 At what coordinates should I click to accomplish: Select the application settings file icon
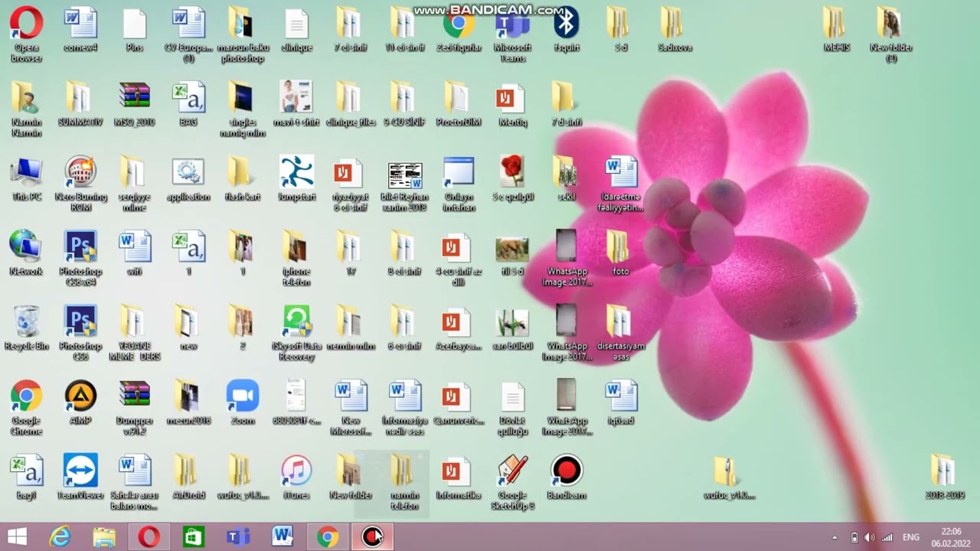coord(188,178)
